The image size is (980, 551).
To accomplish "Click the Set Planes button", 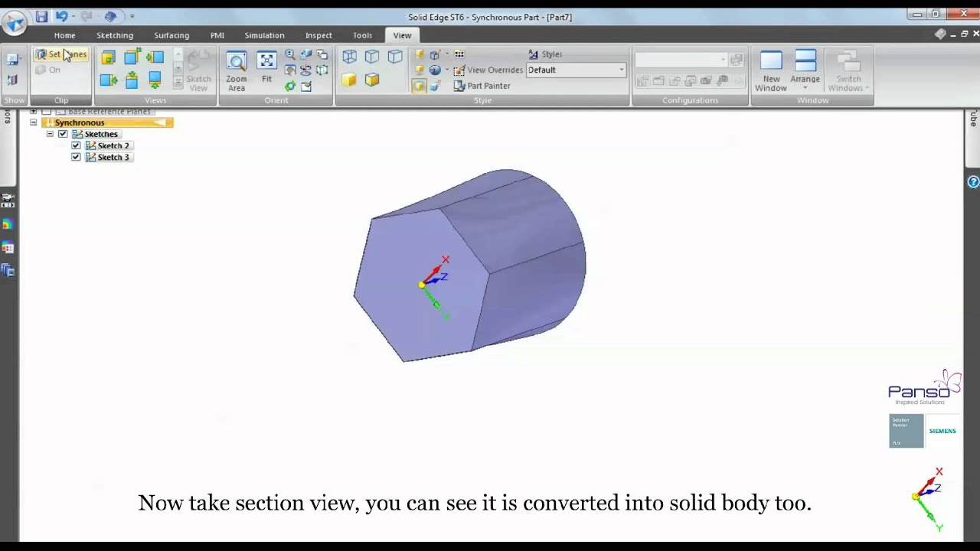I will [x=61, y=54].
